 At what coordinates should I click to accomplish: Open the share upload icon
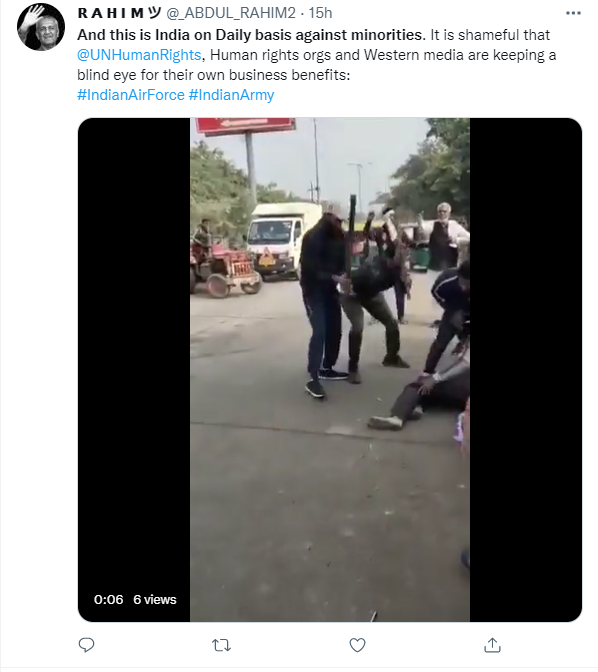492,645
